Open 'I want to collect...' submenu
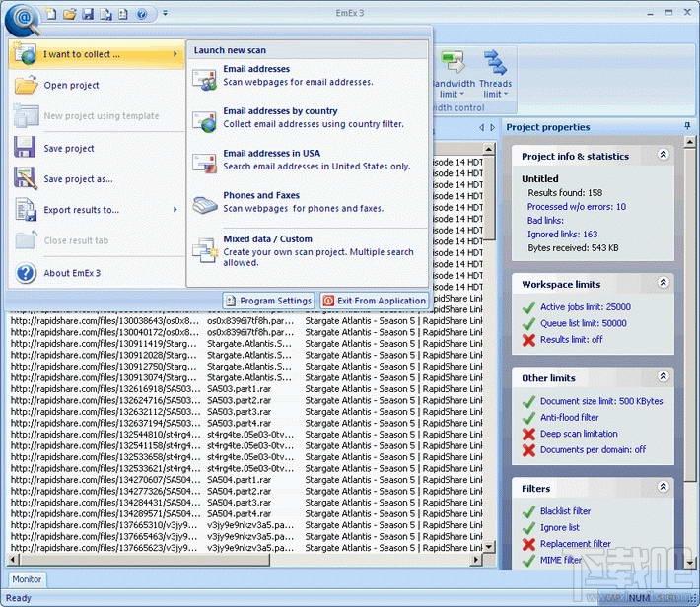Viewport: 700px width, 607px height. click(x=97, y=54)
